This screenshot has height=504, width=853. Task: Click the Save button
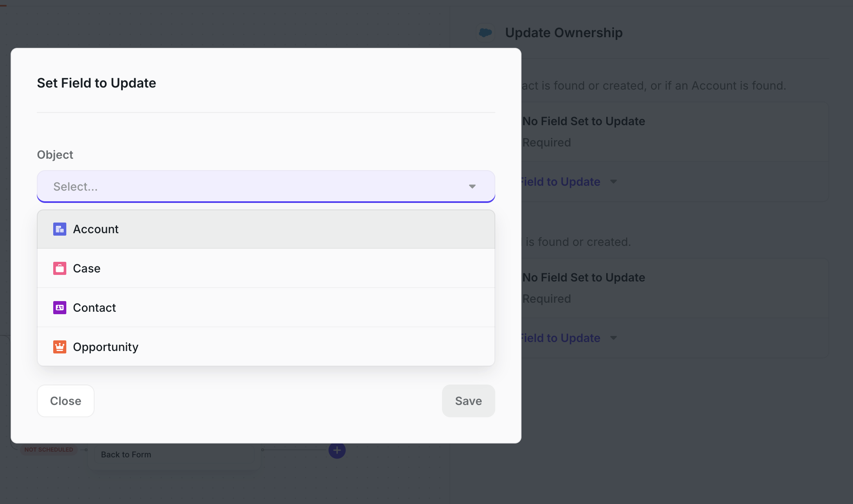(x=468, y=401)
